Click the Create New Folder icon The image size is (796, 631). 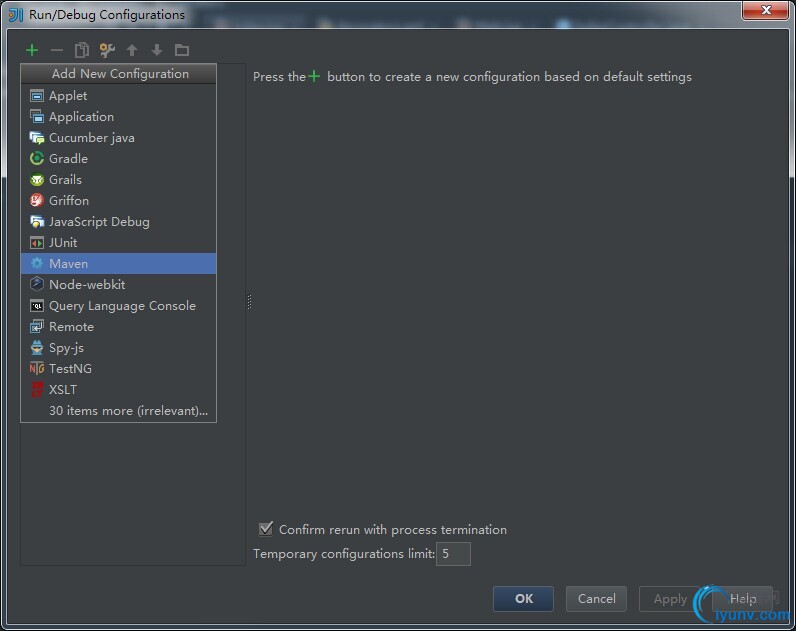tap(182, 50)
